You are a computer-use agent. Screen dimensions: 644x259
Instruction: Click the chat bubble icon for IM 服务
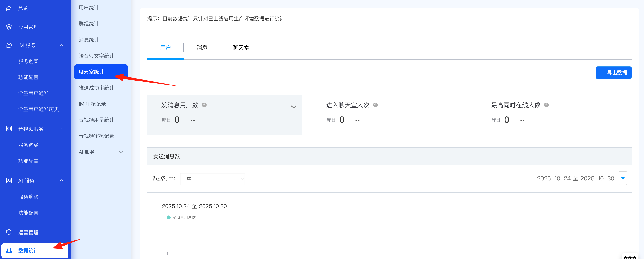9,45
